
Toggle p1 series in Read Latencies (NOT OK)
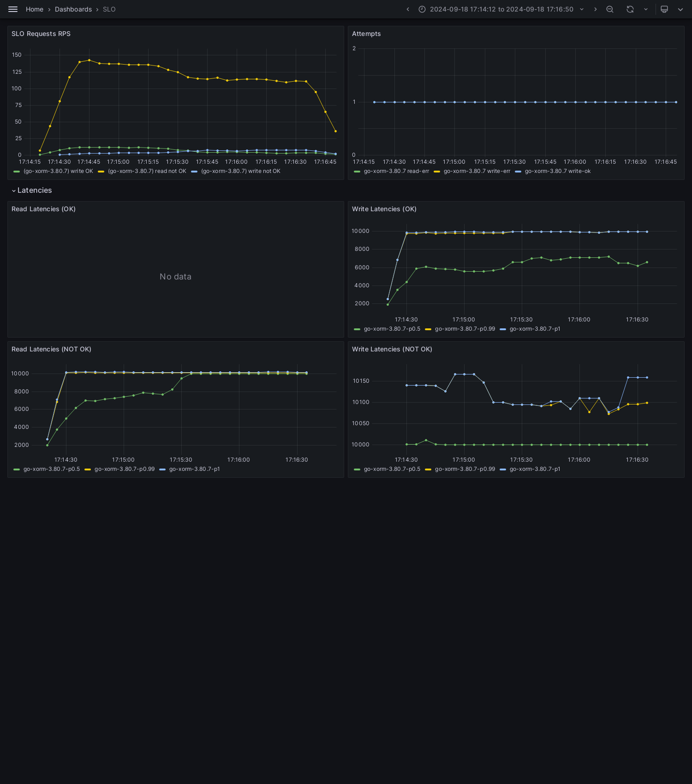click(194, 469)
